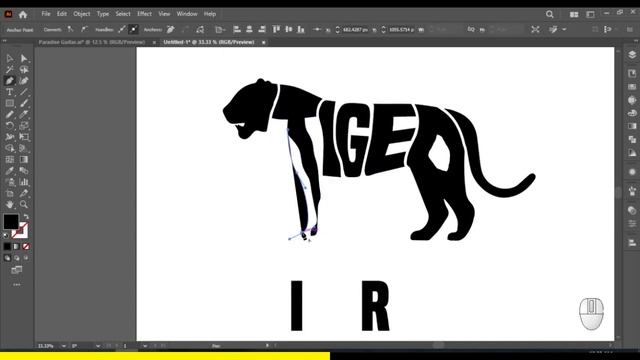Open zoom level dropdown in status bar
The image size is (640, 360).
[64, 346]
